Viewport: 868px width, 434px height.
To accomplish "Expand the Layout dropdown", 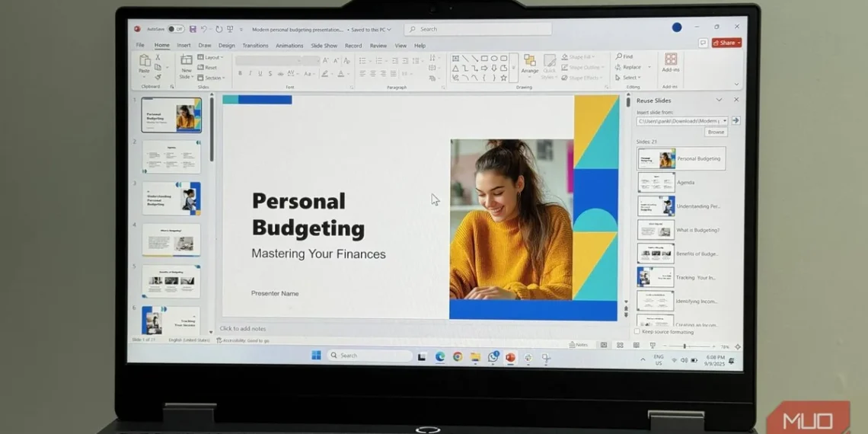I will (x=210, y=57).
